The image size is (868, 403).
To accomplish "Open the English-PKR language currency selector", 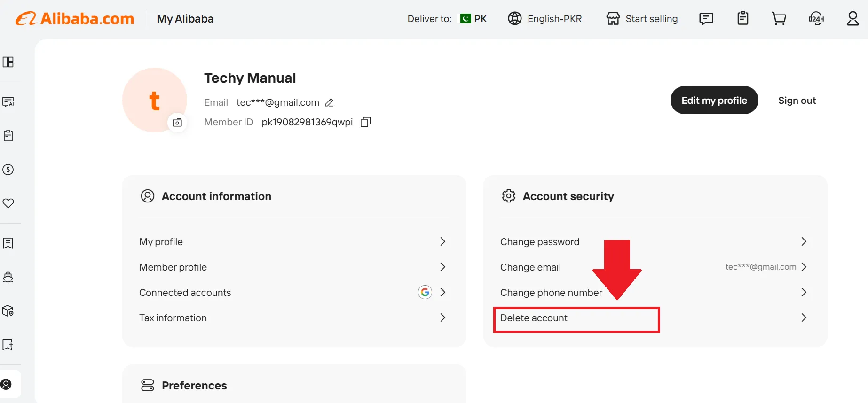I will (545, 19).
